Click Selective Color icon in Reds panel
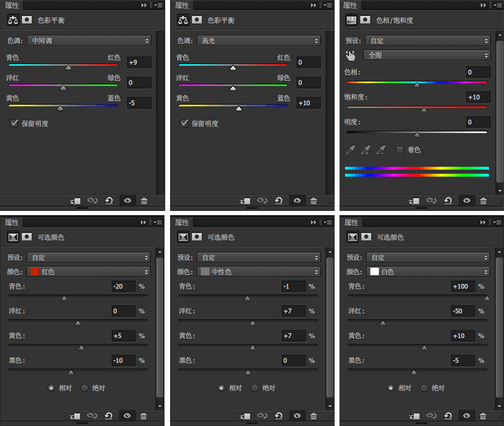 point(13,237)
